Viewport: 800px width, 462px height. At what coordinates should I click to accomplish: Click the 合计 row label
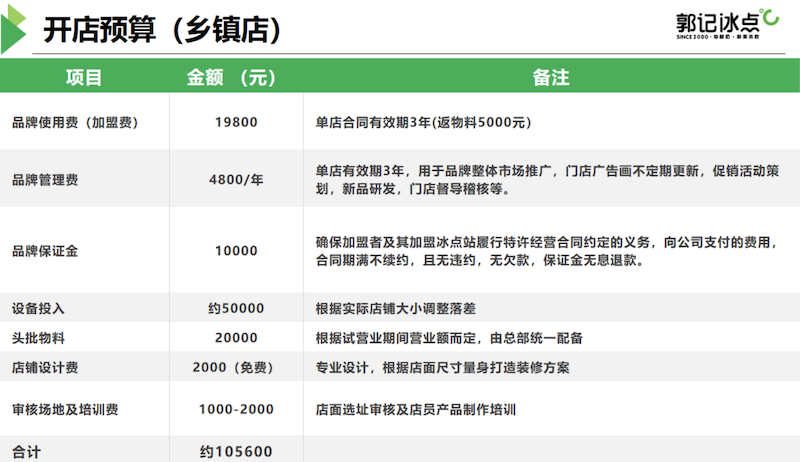point(26,452)
